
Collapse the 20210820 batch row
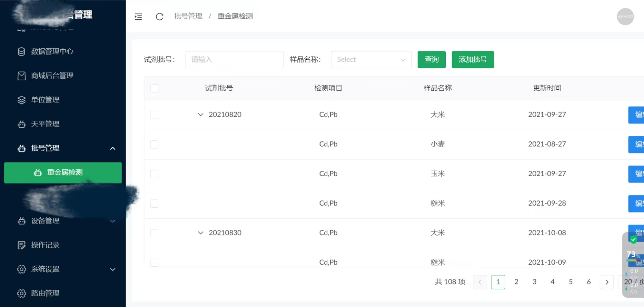coord(201,115)
